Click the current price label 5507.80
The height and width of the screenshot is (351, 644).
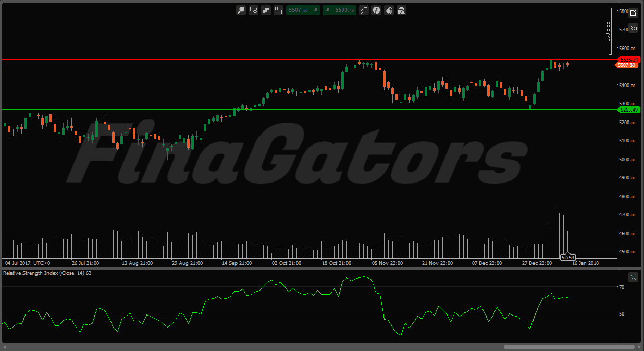click(626, 65)
